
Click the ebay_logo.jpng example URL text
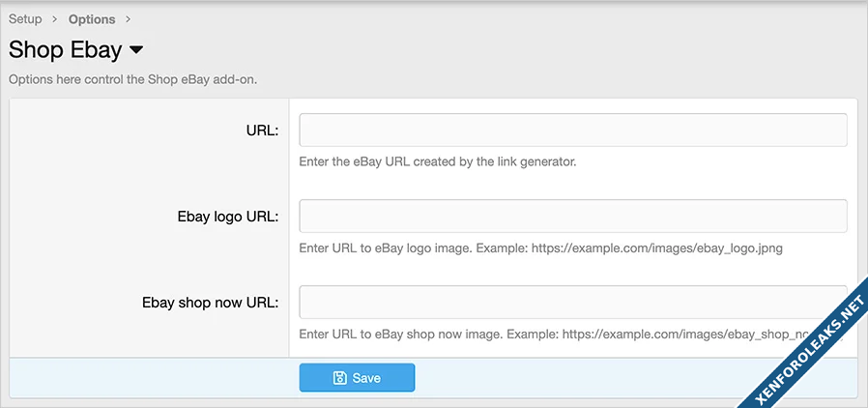672,248
